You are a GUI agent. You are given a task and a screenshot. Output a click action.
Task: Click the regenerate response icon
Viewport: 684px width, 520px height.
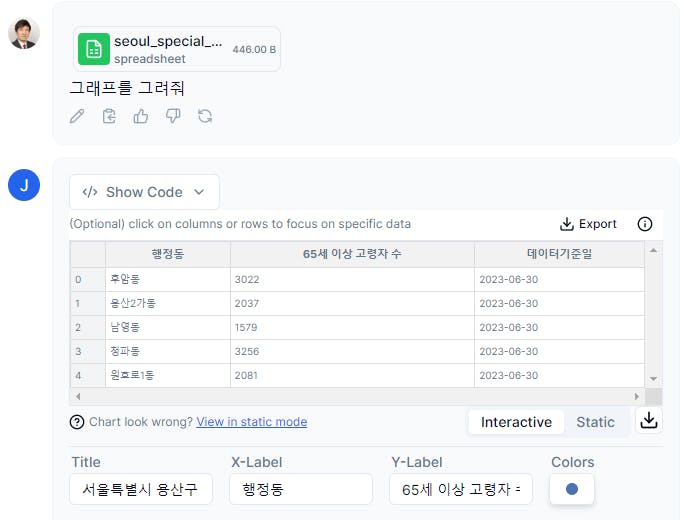205,116
